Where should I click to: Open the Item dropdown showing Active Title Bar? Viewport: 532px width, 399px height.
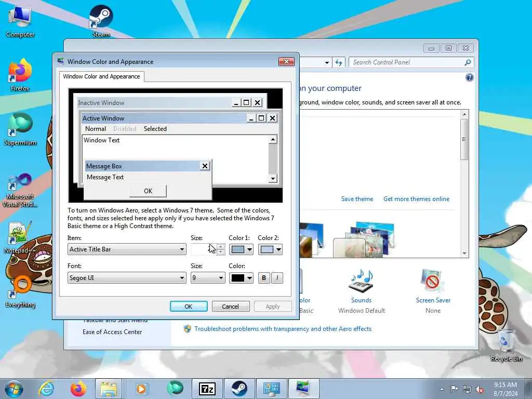coord(127,249)
